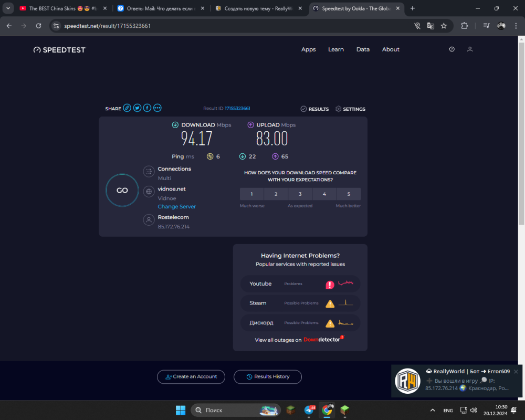
Task: Click the server globe icon
Action: pyautogui.click(x=149, y=192)
